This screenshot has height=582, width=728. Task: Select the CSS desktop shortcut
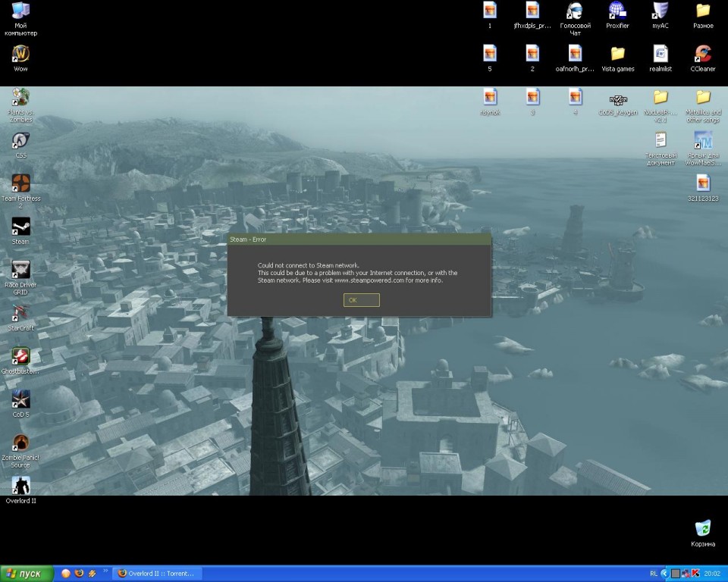coord(21,145)
